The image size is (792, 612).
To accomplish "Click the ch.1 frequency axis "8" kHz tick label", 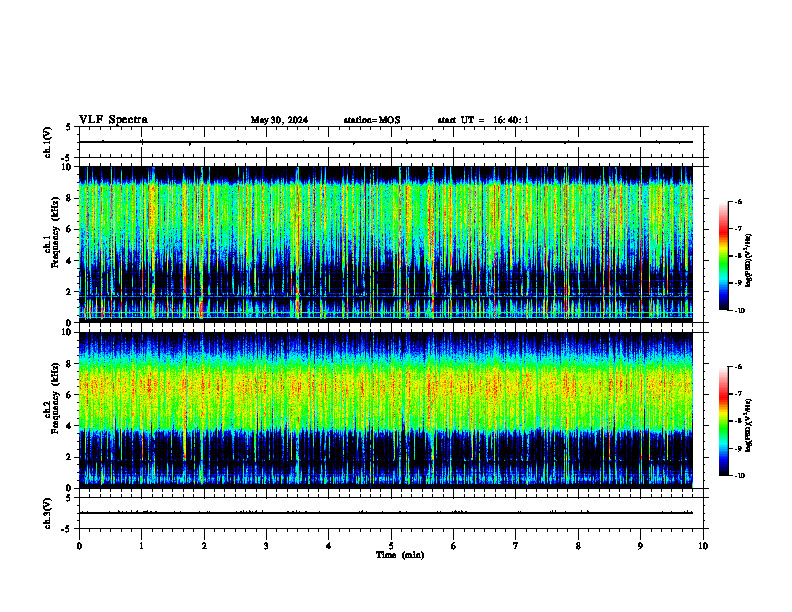I will click(69, 198).
